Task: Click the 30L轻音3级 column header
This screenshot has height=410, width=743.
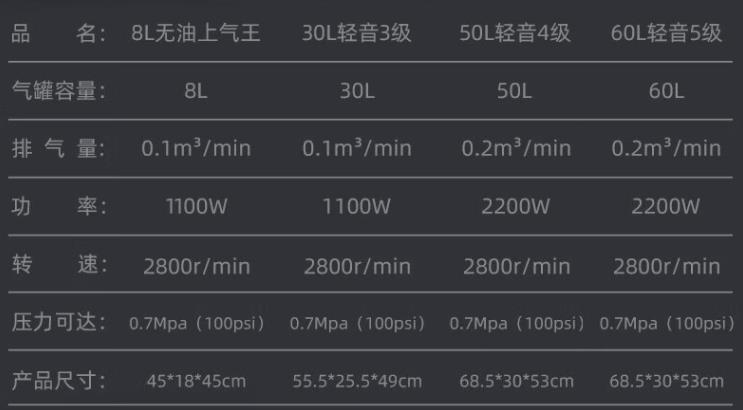Action: tap(356, 34)
